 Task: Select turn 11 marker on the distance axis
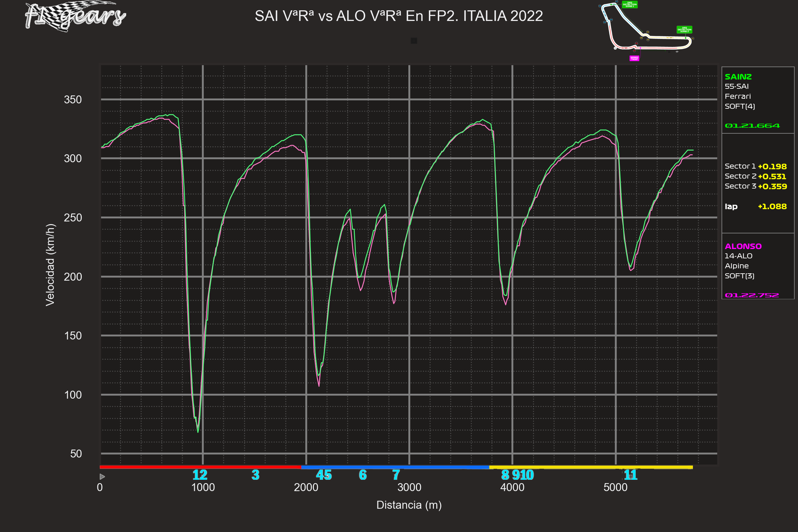pyautogui.click(x=631, y=475)
